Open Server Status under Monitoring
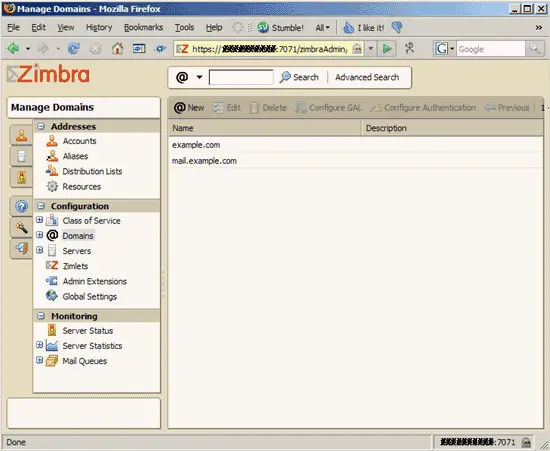 (x=88, y=331)
